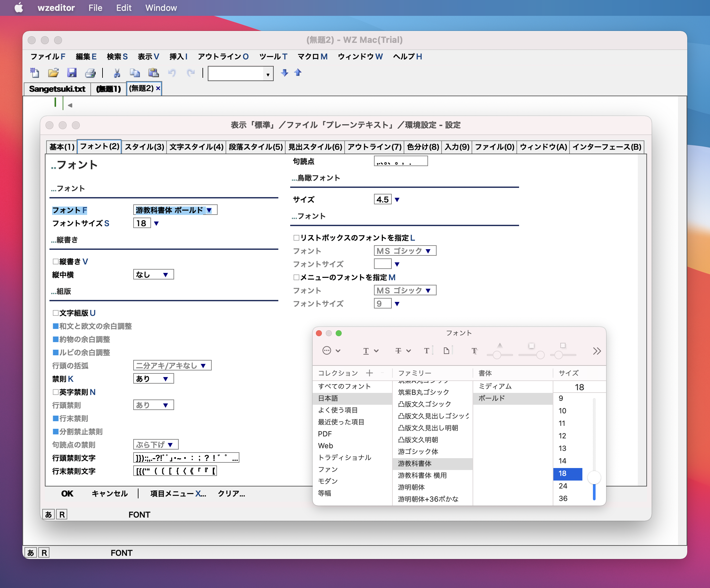
Task: Click the New document toolbar icon
Action: (35, 73)
